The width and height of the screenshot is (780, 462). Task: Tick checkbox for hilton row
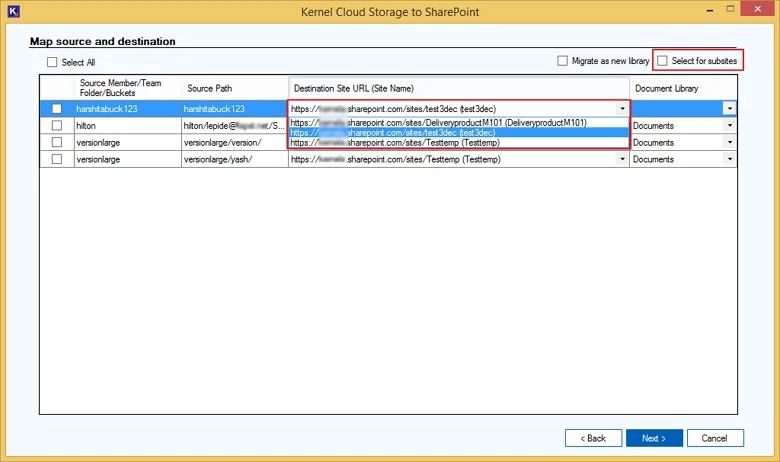57,125
